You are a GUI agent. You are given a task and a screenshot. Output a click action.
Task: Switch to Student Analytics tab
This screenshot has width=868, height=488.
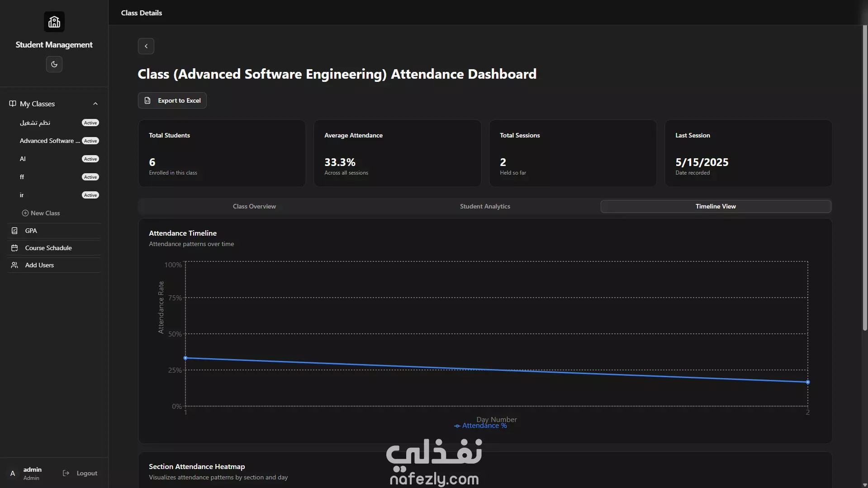[485, 206]
